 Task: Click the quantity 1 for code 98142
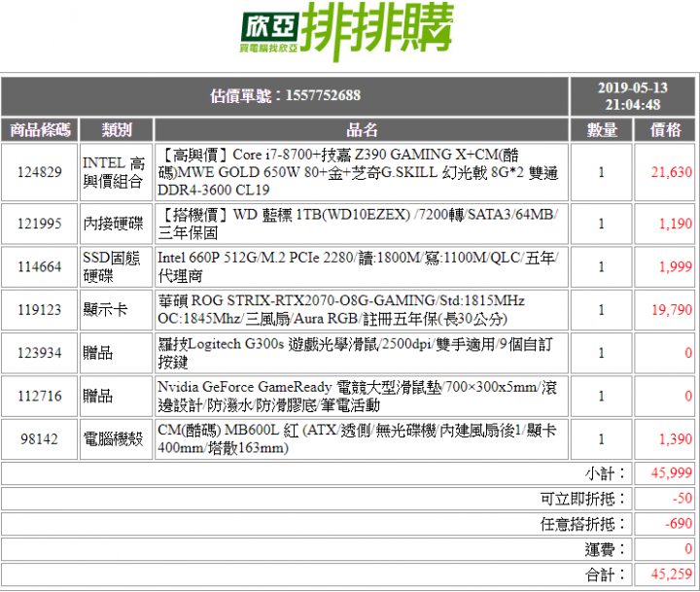602,438
